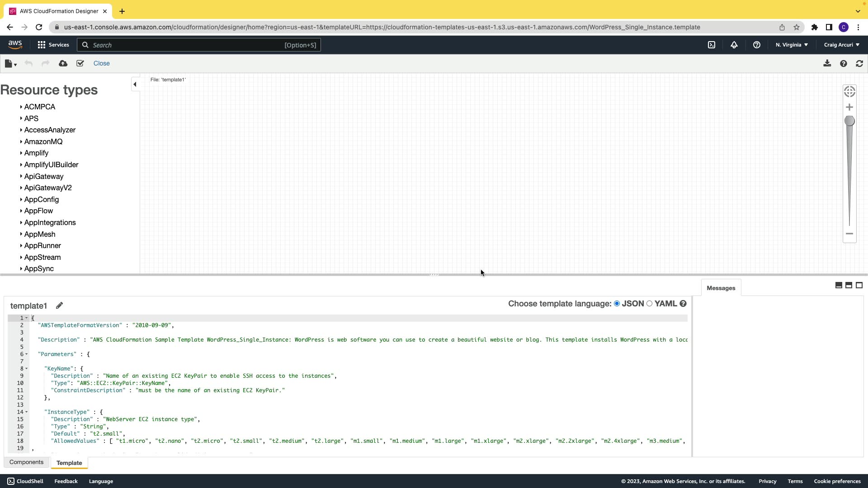Open the Messages tab

[721, 288]
